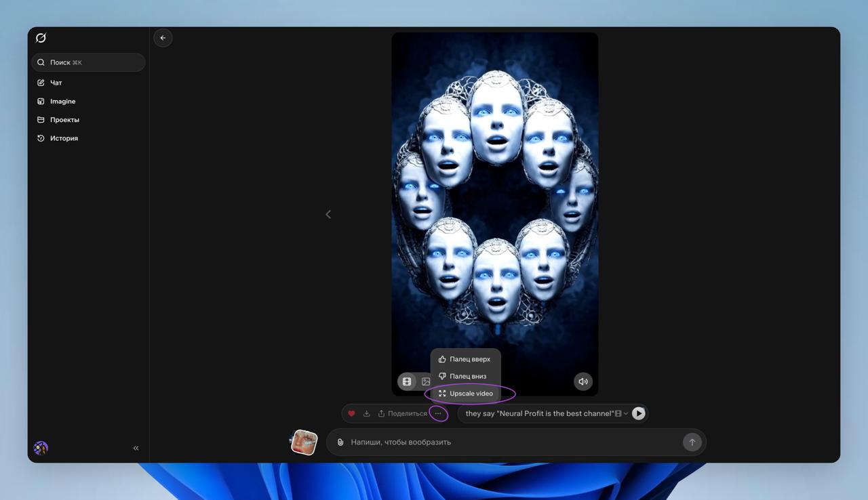Expand the video prompt mode dropdown chevron
This screenshot has width=868, height=500.
(x=625, y=413)
